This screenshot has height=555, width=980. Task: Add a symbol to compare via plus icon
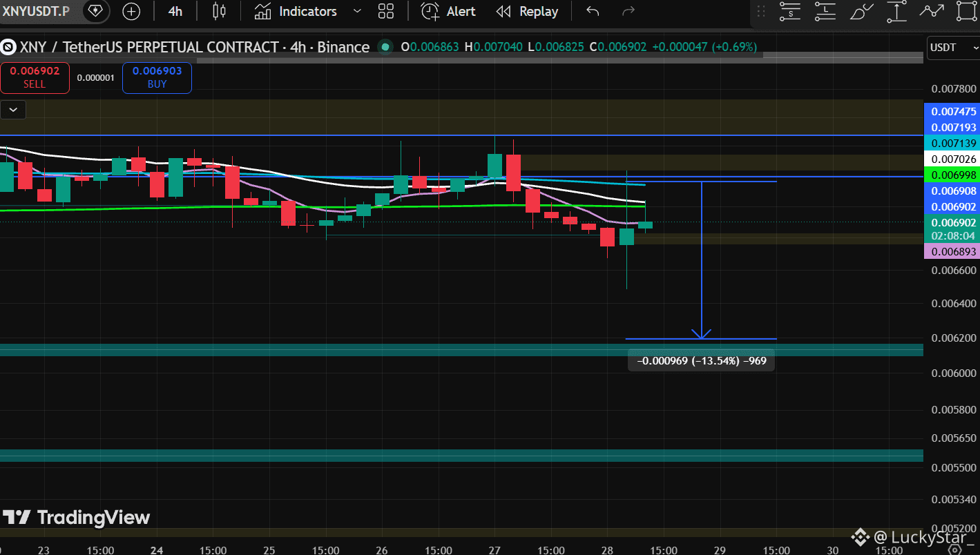[131, 11]
